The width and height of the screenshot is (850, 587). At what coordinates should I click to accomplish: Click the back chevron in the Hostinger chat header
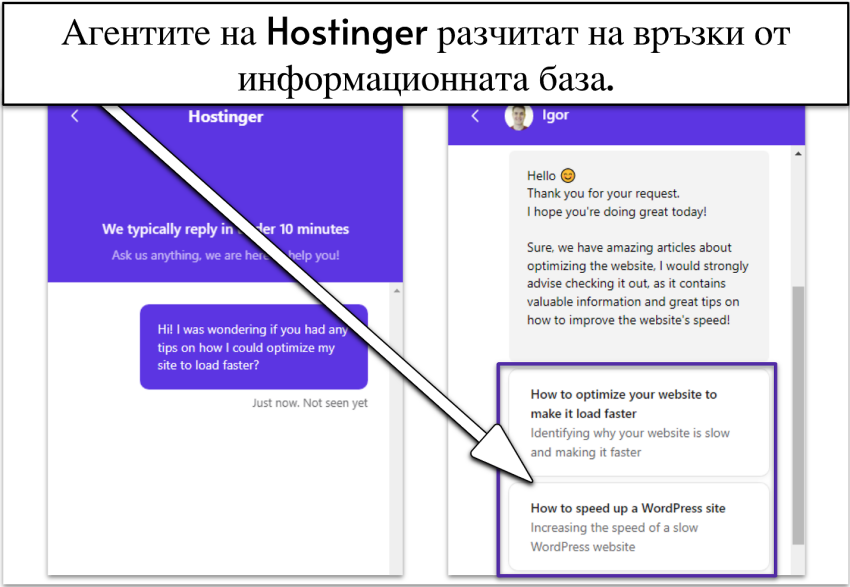[75, 116]
